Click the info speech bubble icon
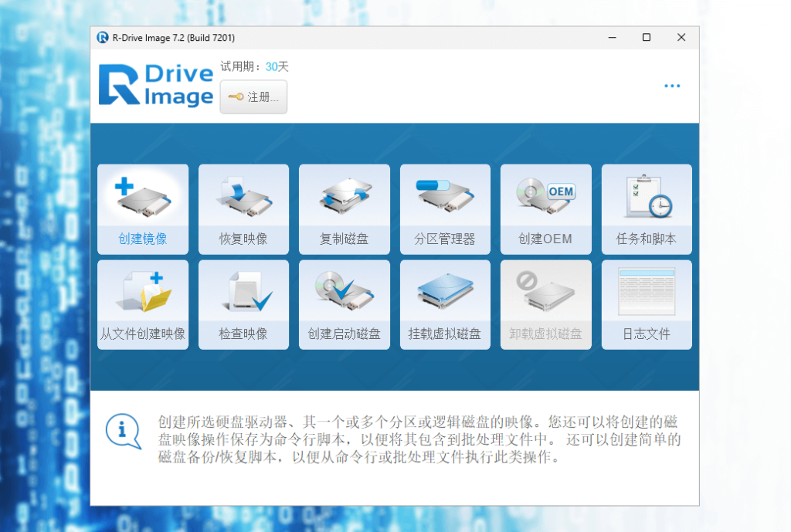 123,432
